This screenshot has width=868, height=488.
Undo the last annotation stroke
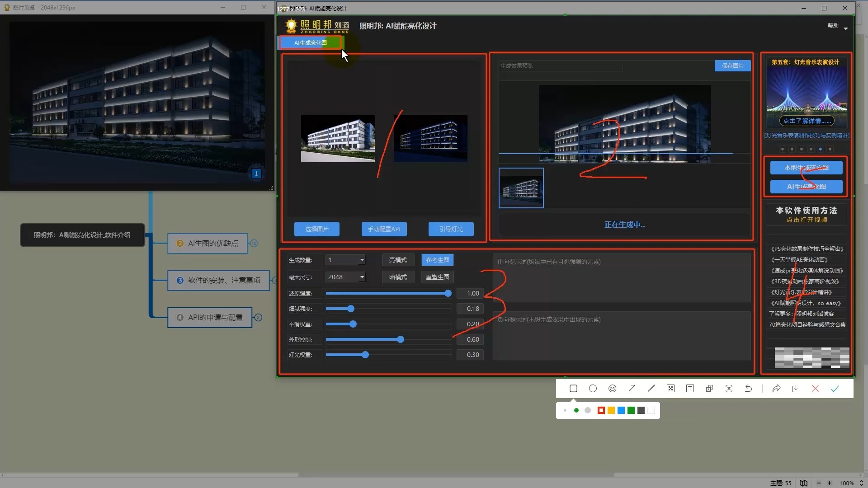click(x=748, y=389)
